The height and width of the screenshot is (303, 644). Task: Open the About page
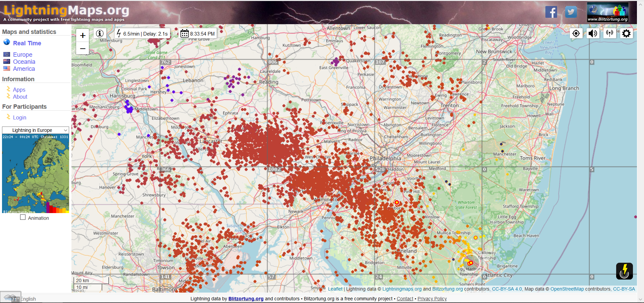(20, 97)
